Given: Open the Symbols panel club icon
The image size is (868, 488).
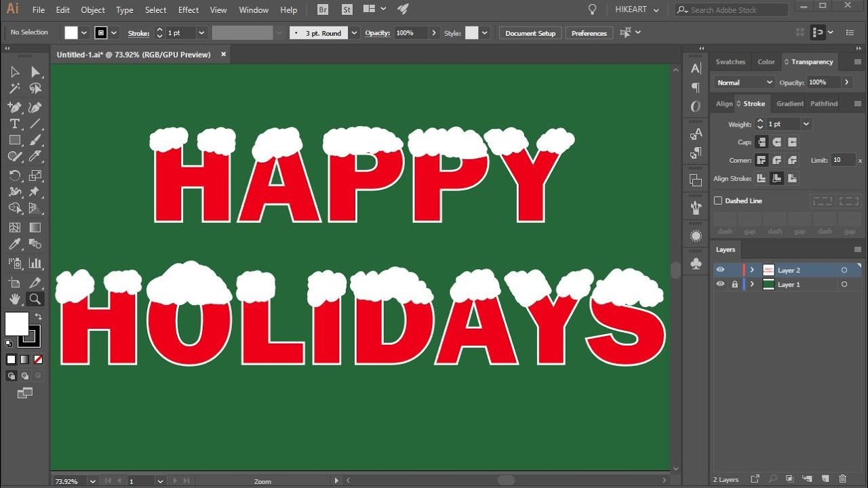Looking at the screenshot, I should (x=696, y=264).
